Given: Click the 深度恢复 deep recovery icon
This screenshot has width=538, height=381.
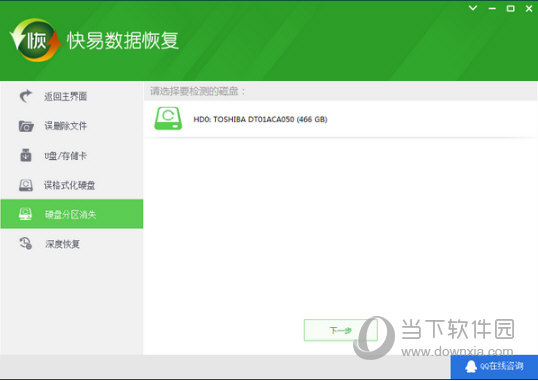Looking at the screenshot, I should (26, 243).
